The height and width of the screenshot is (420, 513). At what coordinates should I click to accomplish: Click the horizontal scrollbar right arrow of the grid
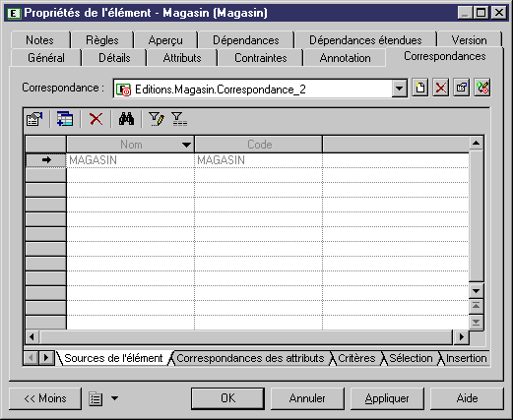462,336
